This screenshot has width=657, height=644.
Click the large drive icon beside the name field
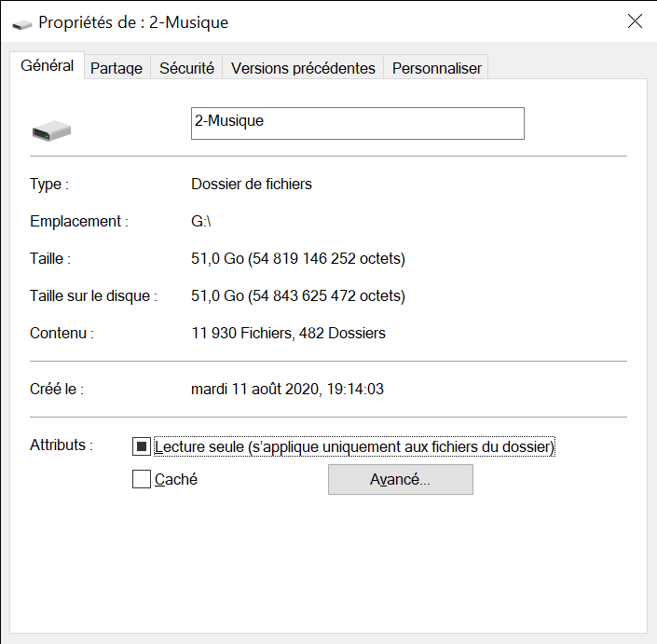(52, 130)
